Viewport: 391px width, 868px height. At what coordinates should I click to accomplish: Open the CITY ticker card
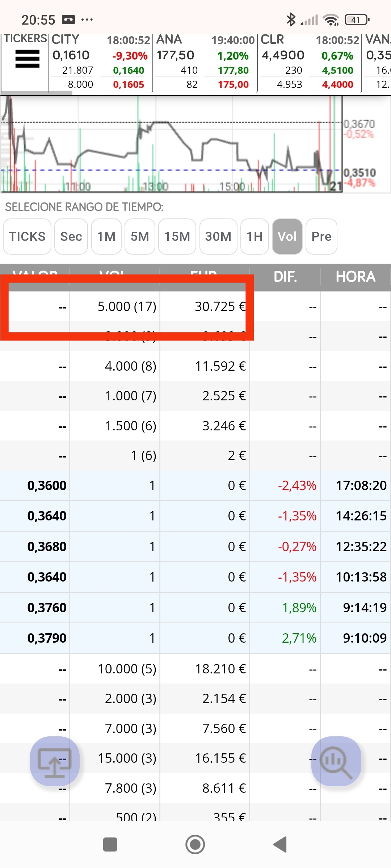pos(101,62)
